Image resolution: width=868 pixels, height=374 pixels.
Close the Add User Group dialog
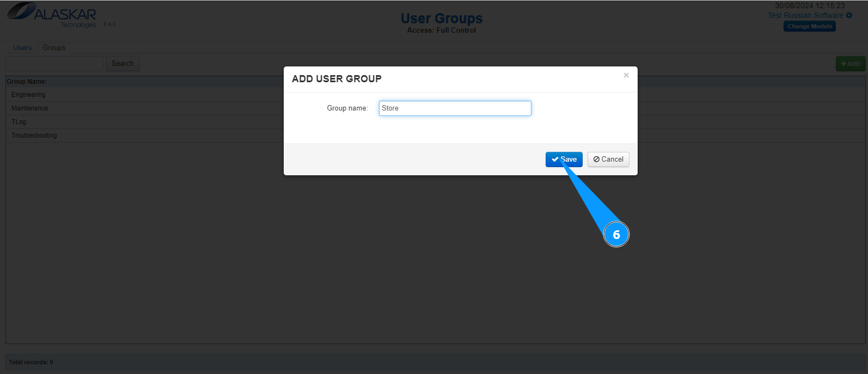tap(626, 75)
